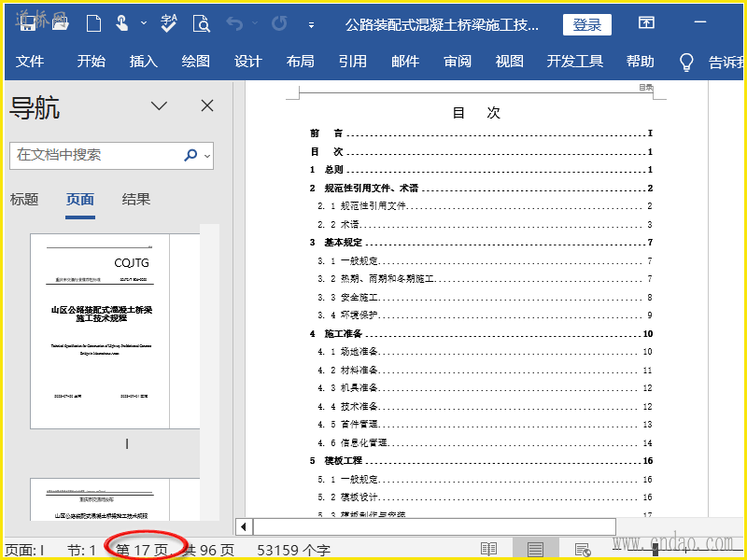Click the horizontal scrollbar track below the document
Viewport: 747px width, 560px height.
pos(434,526)
